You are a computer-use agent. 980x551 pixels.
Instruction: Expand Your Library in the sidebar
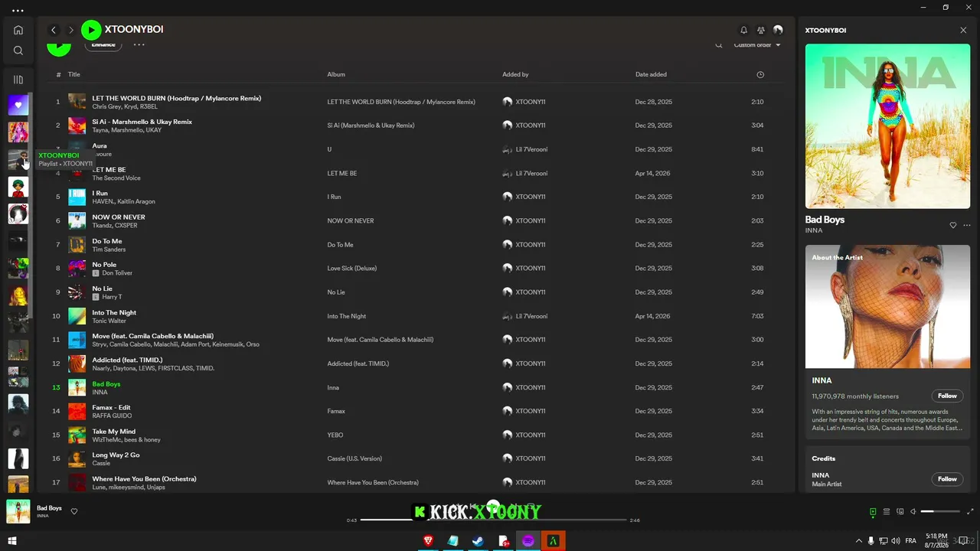(18, 80)
